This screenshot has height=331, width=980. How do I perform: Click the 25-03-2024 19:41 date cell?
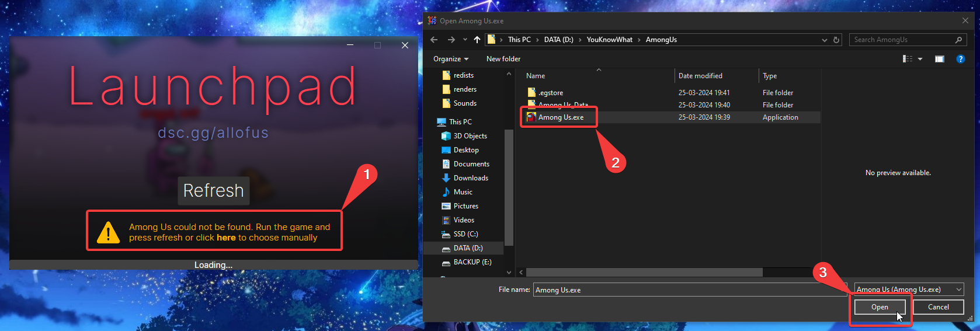click(x=704, y=93)
